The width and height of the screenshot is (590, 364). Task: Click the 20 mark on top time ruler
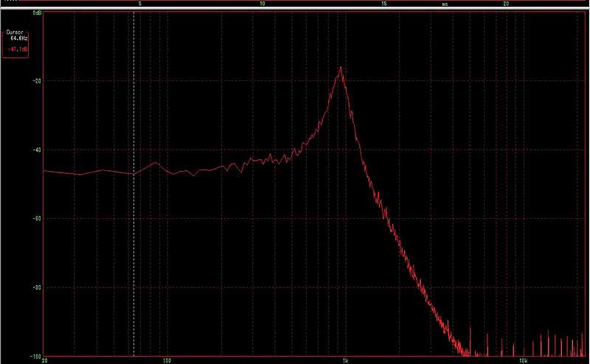[505, 4]
